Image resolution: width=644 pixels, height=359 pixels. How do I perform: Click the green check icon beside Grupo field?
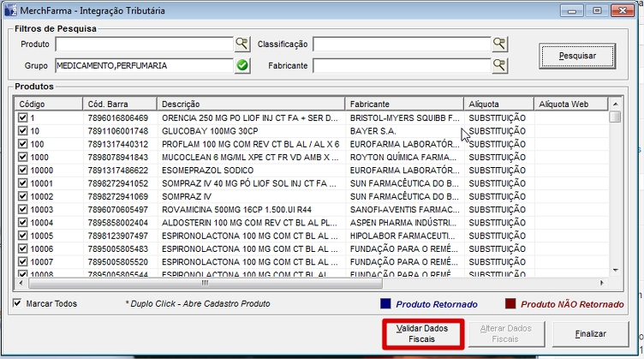click(x=242, y=65)
